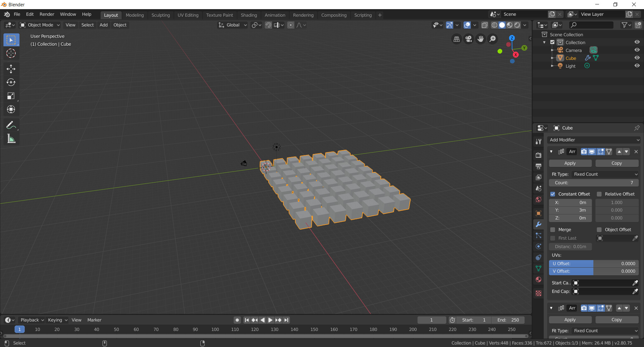Open the Object Mode dropdown

coord(39,25)
